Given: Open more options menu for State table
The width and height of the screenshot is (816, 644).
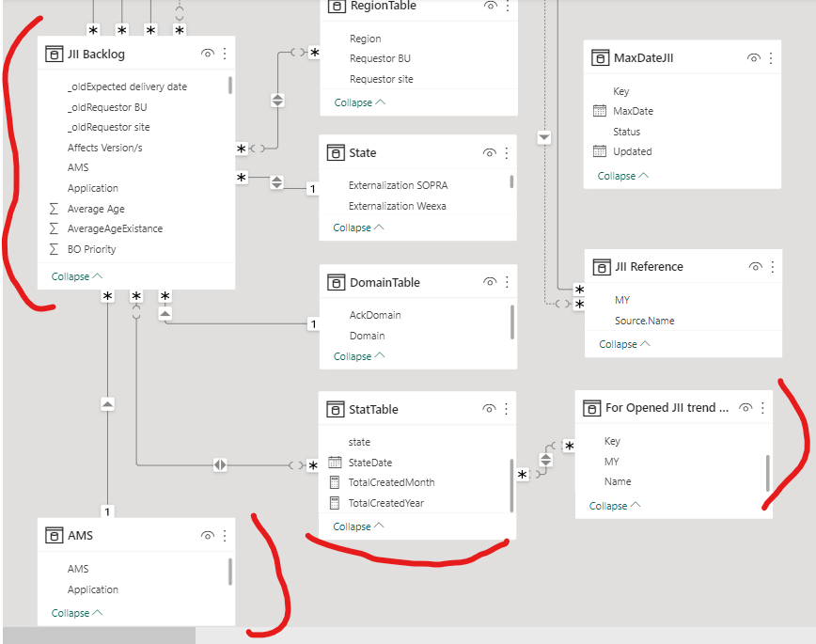Looking at the screenshot, I should (x=507, y=153).
